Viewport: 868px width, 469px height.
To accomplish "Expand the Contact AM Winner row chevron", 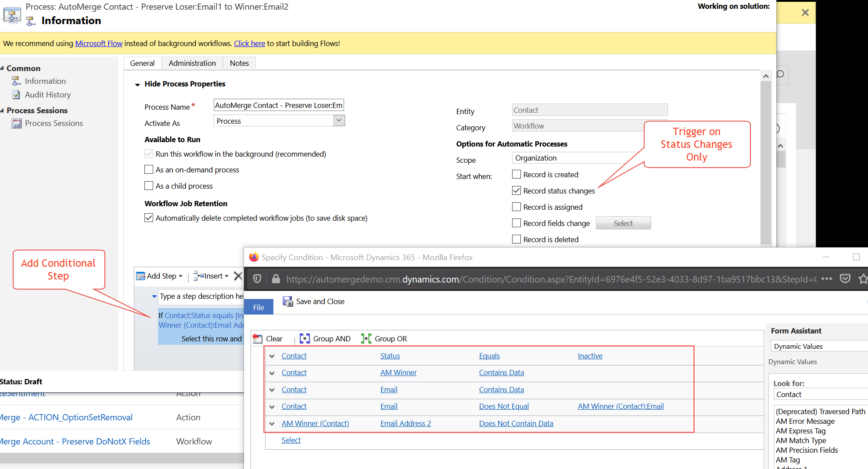I will pos(272,373).
